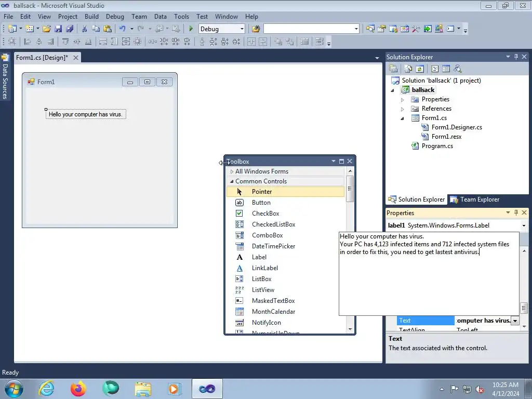Open the label1 object selector dropdown
The image size is (532, 399).
[524, 225]
